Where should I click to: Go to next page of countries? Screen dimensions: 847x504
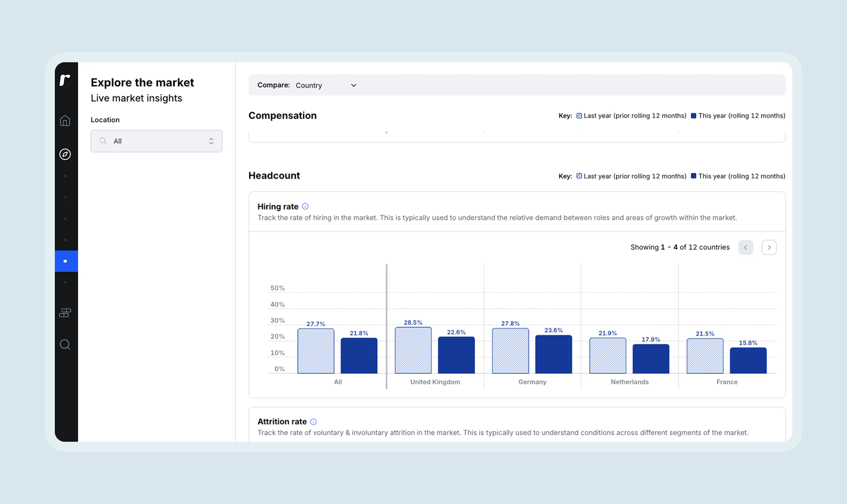[769, 247]
